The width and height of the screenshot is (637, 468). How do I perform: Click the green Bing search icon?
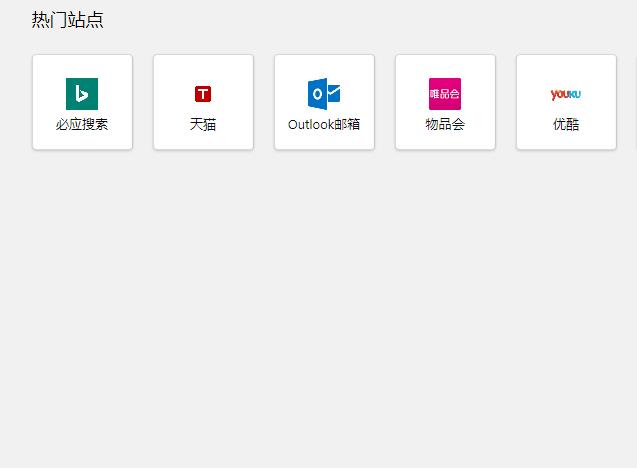(82, 94)
